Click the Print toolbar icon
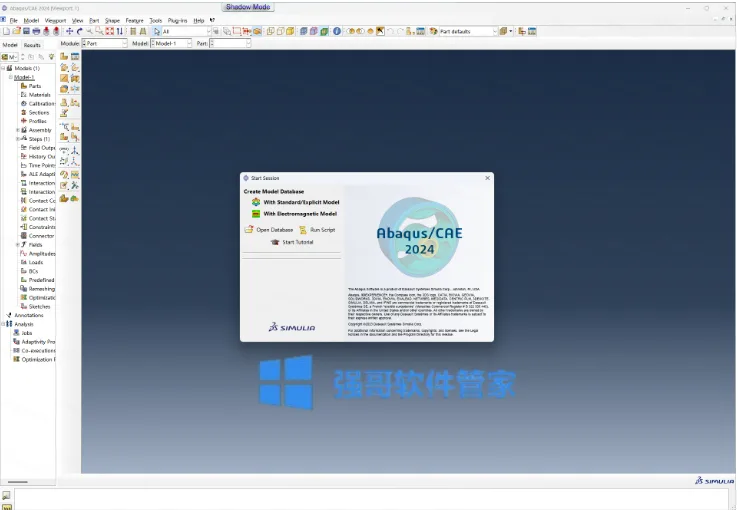Viewport: 739px width, 510px height. 36,31
